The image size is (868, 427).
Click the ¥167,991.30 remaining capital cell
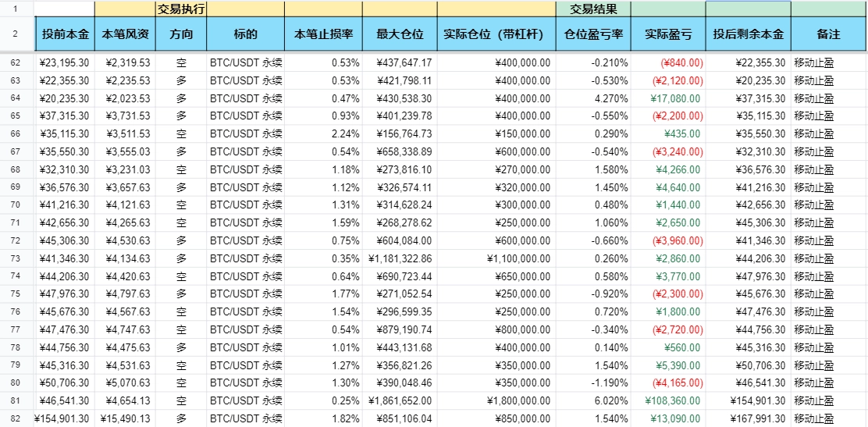click(x=749, y=418)
